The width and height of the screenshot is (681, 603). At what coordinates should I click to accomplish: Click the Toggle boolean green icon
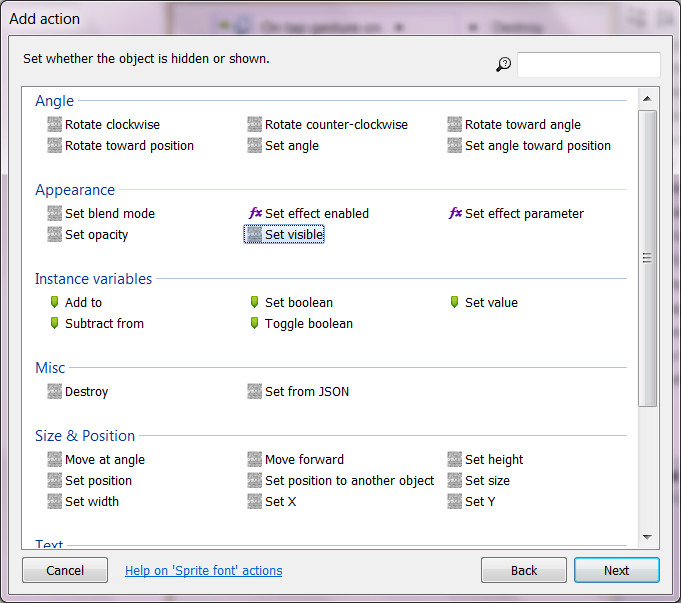pos(255,323)
